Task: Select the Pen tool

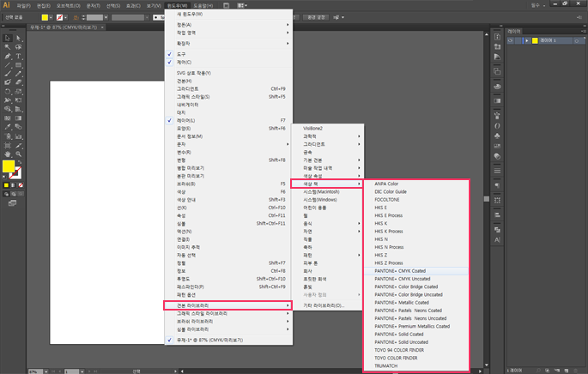Action: tap(7, 57)
